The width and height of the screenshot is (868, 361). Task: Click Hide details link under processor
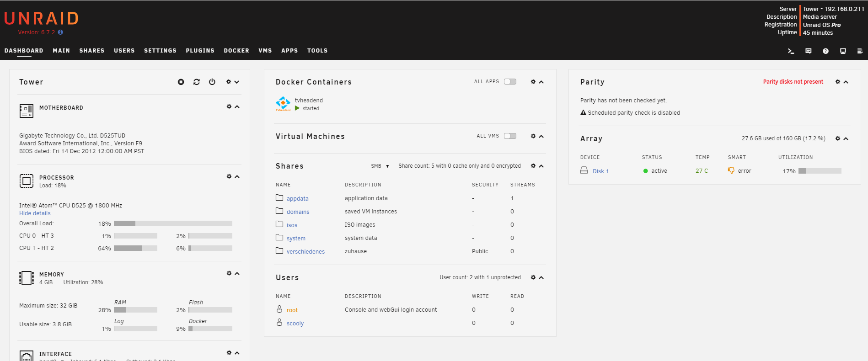pos(35,213)
